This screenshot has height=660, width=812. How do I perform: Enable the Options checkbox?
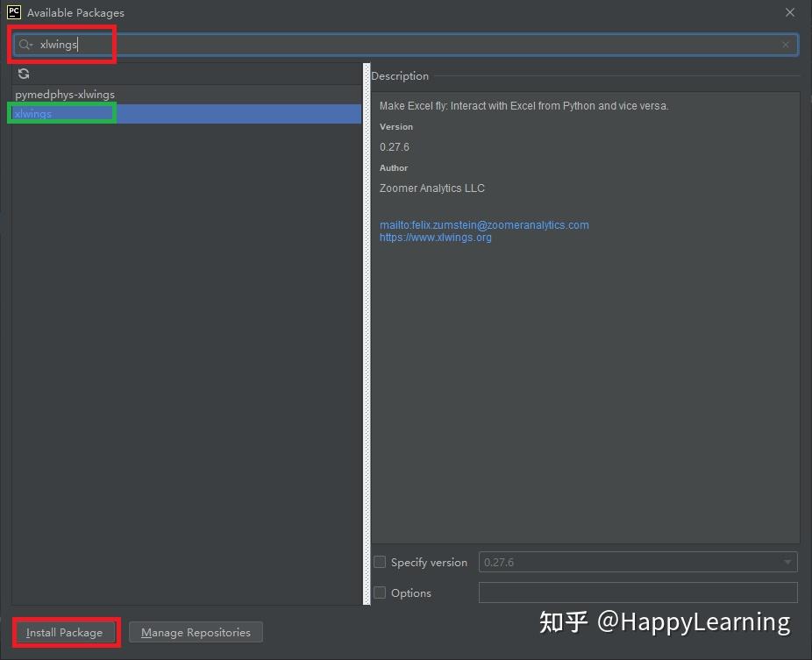point(380,593)
